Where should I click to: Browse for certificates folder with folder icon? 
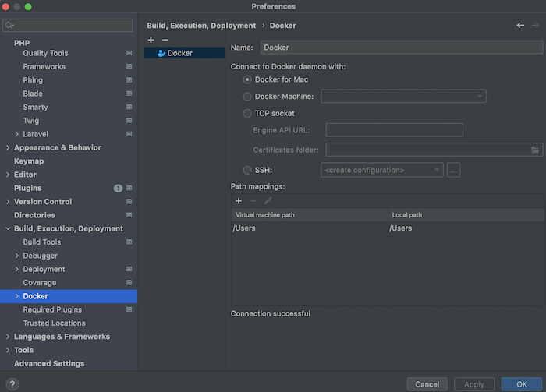pyautogui.click(x=535, y=150)
